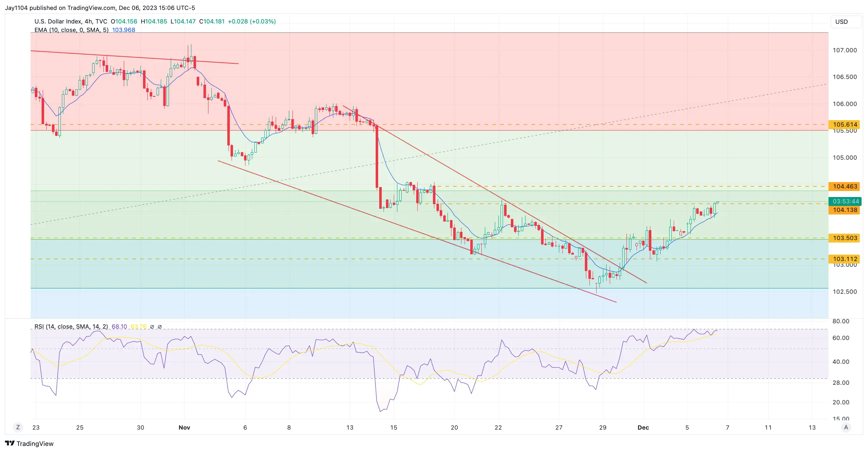The height and width of the screenshot is (452, 868).
Task: Click date 30 on the time axis
Action: 141,427
